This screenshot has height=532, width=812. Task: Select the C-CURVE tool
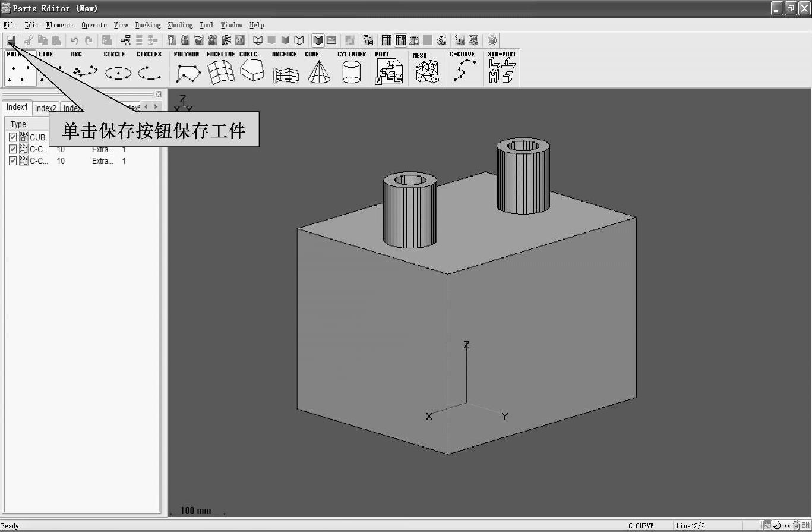[x=462, y=69]
